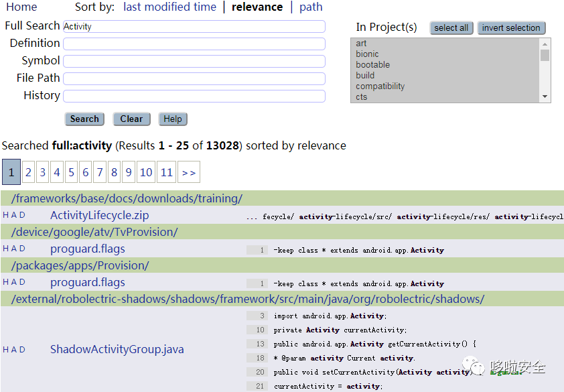Open ShadowActivityGroup.java file link
The height and width of the screenshot is (392, 564).
point(117,349)
